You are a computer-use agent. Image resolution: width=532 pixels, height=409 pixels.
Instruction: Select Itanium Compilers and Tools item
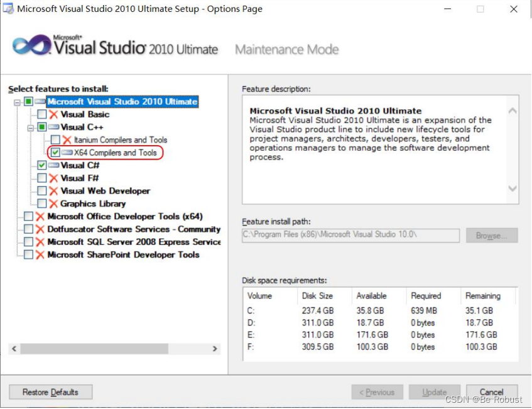point(121,140)
